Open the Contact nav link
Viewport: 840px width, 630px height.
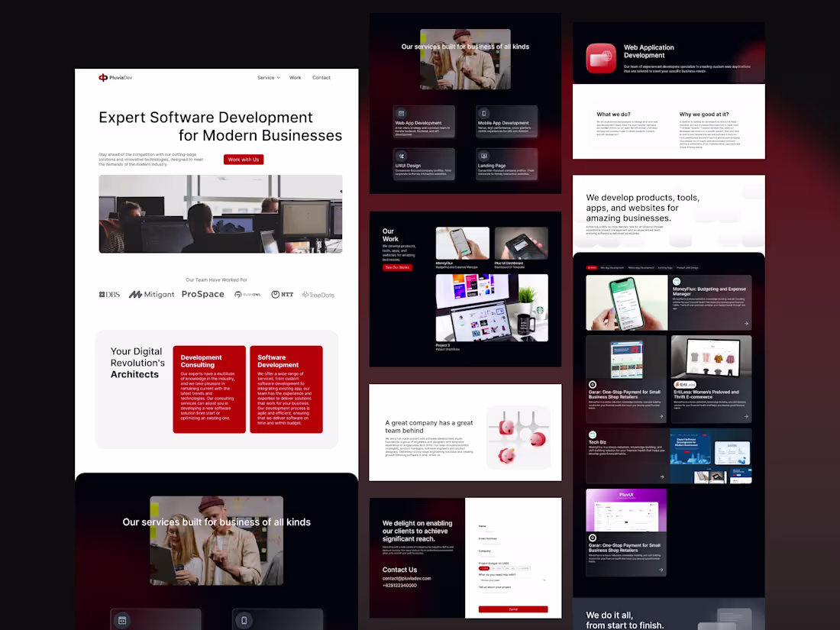321,78
